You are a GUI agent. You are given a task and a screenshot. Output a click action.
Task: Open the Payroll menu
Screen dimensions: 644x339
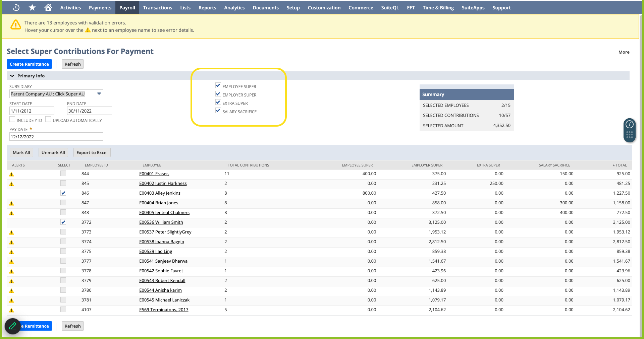point(127,7)
